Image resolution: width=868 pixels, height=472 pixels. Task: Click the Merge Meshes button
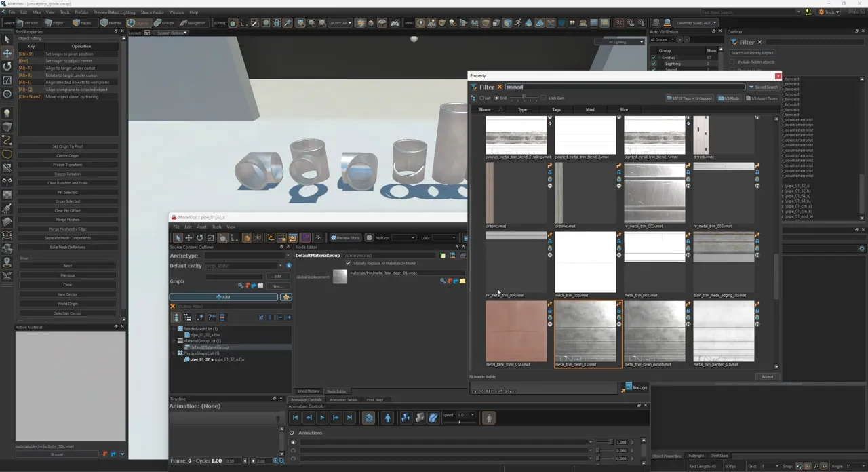(68, 220)
